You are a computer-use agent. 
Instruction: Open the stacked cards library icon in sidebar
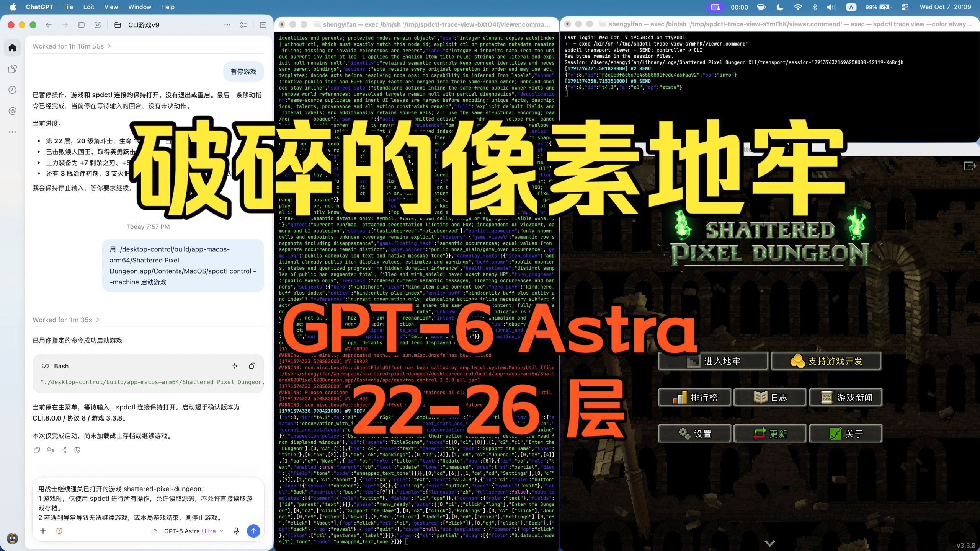point(13,69)
